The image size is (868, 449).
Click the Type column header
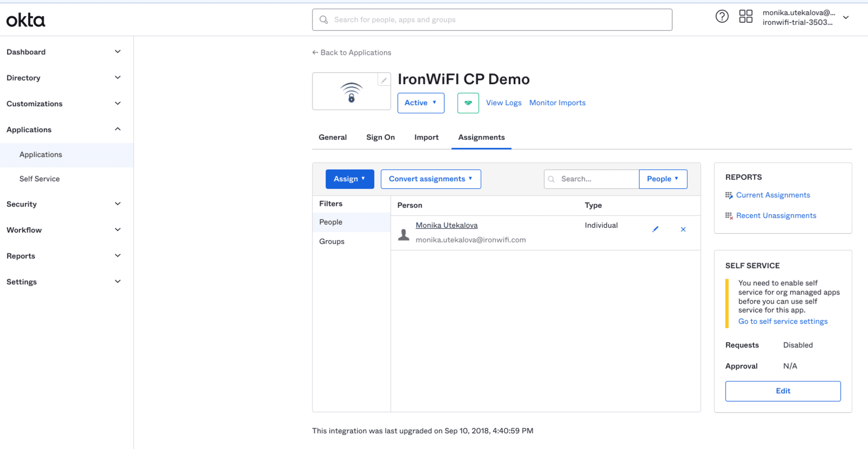593,206
